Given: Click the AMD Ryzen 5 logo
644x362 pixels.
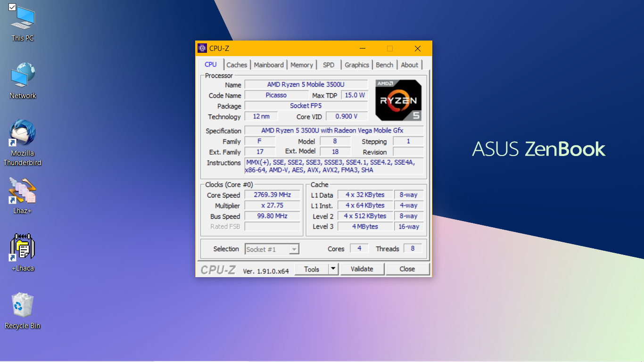Looking at the screenshot, I should (x=398, y=100).
